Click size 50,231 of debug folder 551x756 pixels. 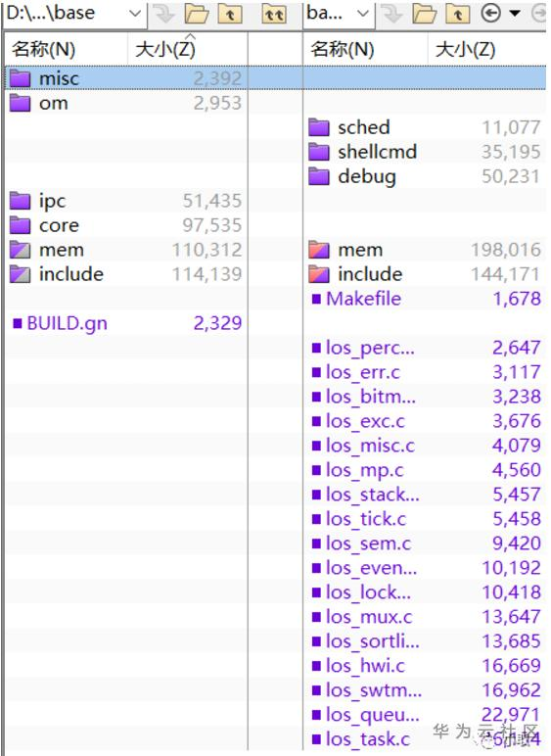click(x=512, y=177)
